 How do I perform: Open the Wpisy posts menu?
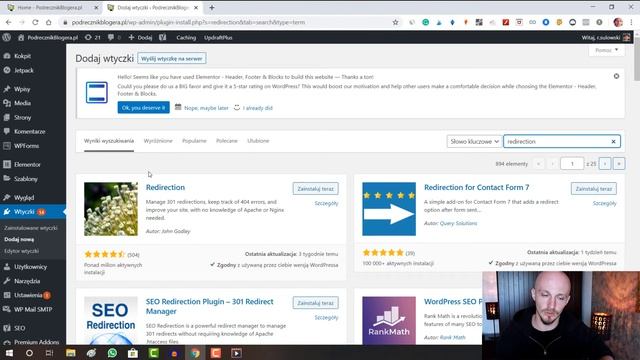[22, 89]
